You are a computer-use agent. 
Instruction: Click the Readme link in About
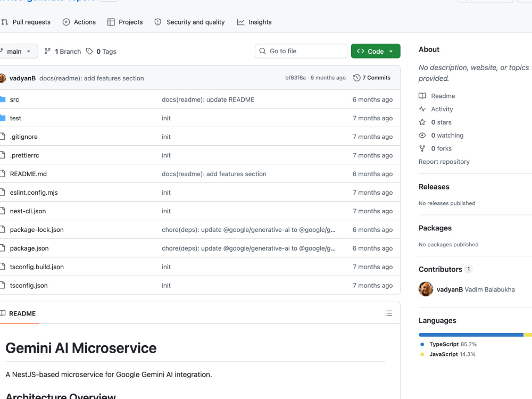pos(443,96)
